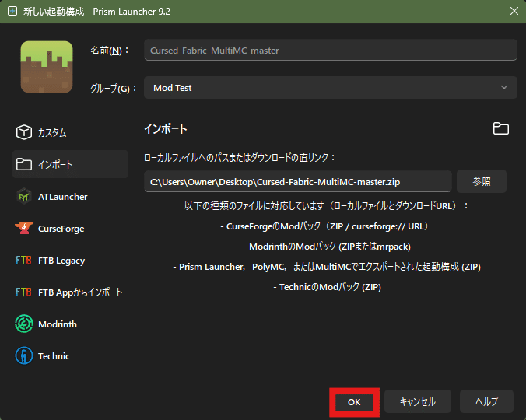Click the 名前(N) label
Viewport: 526px width, 420px height.
tap(109, 51)
